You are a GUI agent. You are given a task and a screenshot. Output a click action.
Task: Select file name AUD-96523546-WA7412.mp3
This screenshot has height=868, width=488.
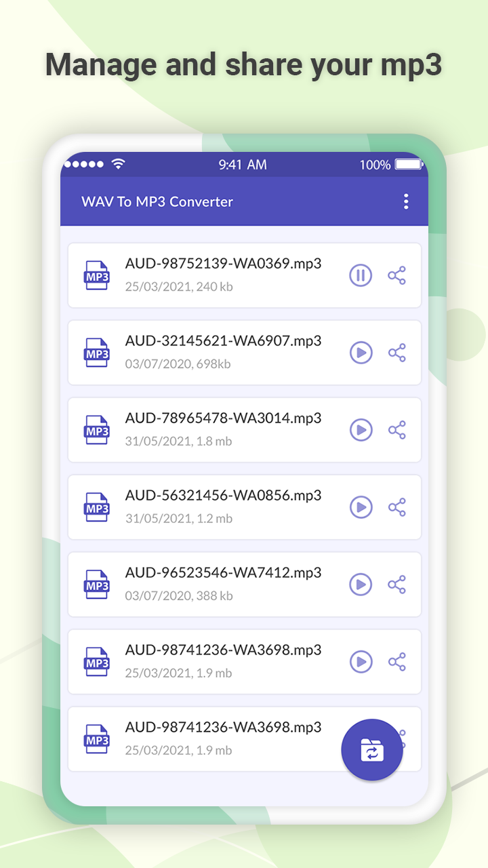[223, 573]
